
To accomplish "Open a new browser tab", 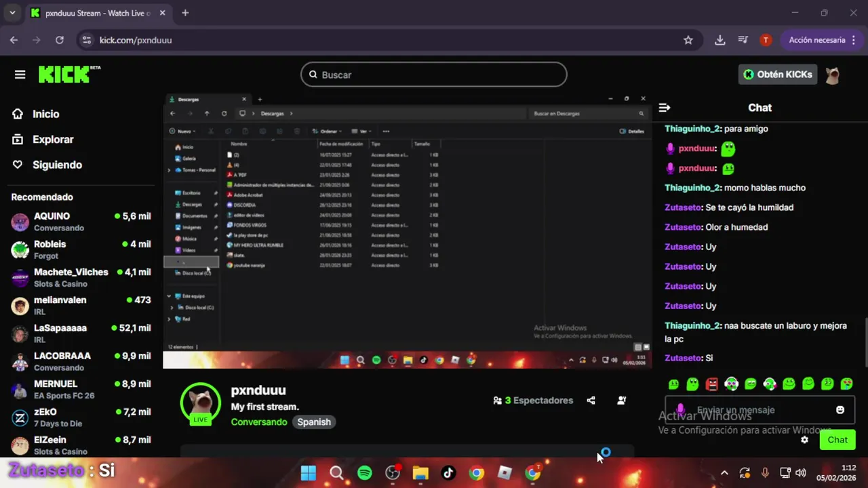I will 185,13.
